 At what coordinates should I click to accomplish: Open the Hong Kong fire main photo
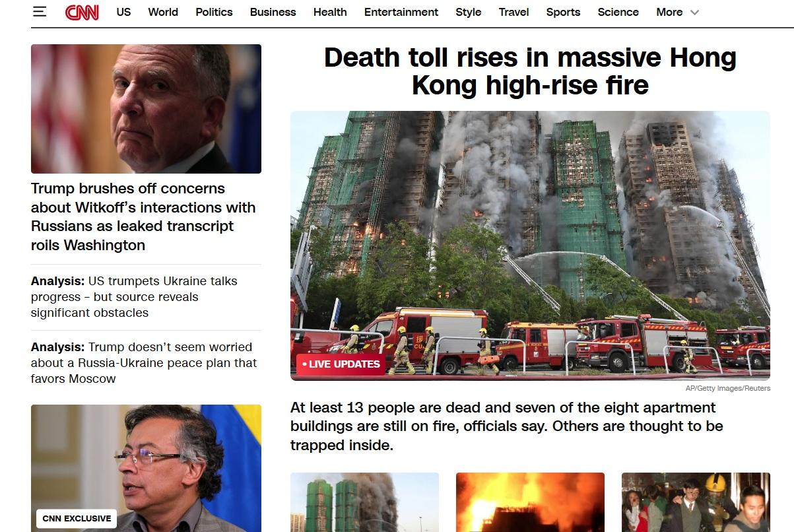tap(530, 246)
